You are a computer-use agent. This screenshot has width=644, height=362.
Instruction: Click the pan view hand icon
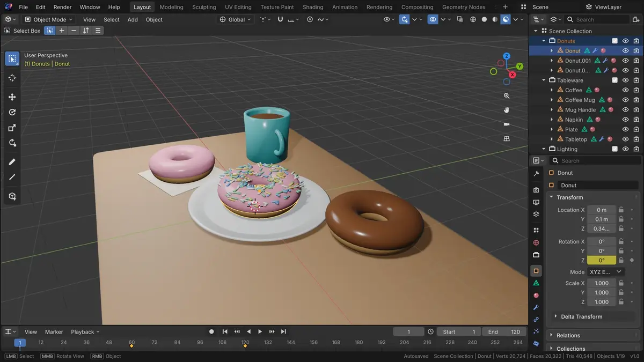pyautogui.click(x=507, y=110)
